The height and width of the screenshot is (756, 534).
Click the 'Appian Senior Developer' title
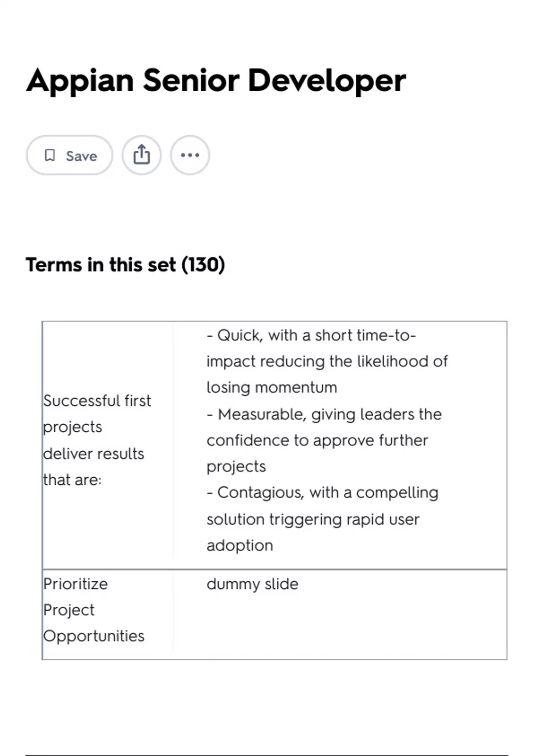pyautogui.click(x=216, y=80)
